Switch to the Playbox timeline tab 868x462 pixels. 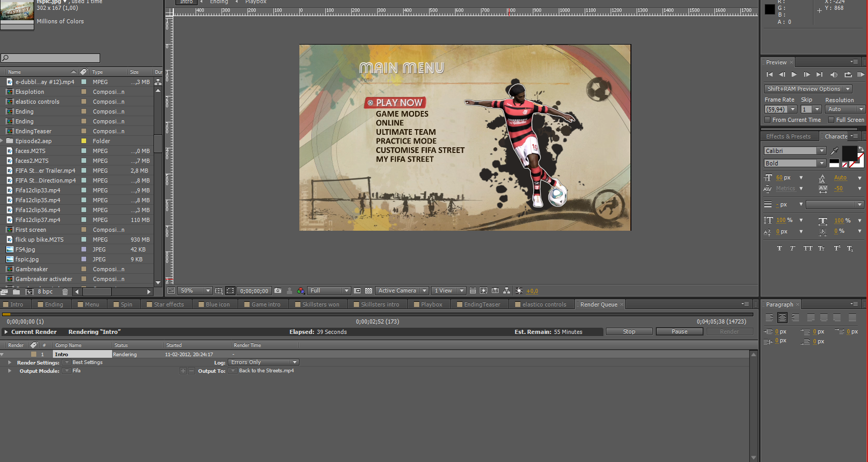[x=428, y=304]
